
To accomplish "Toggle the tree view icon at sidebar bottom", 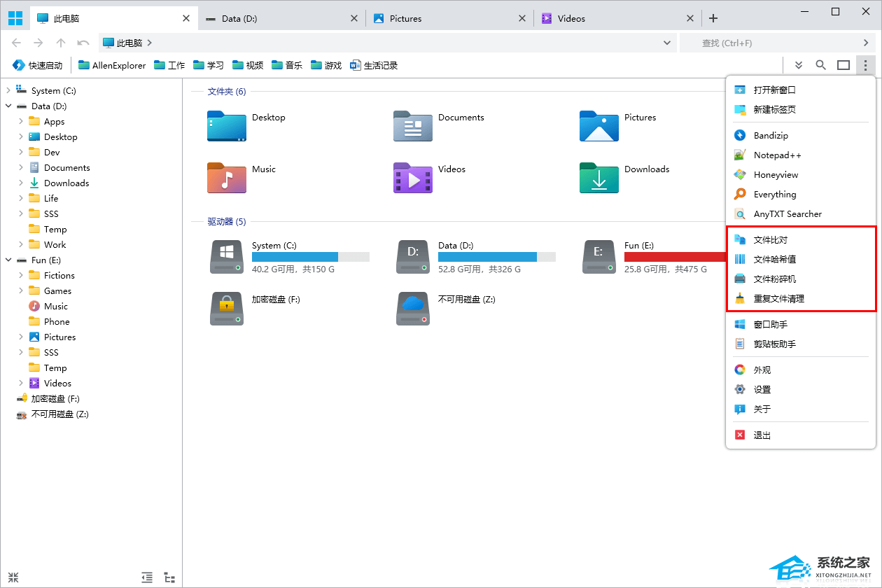I will point(169,577).
